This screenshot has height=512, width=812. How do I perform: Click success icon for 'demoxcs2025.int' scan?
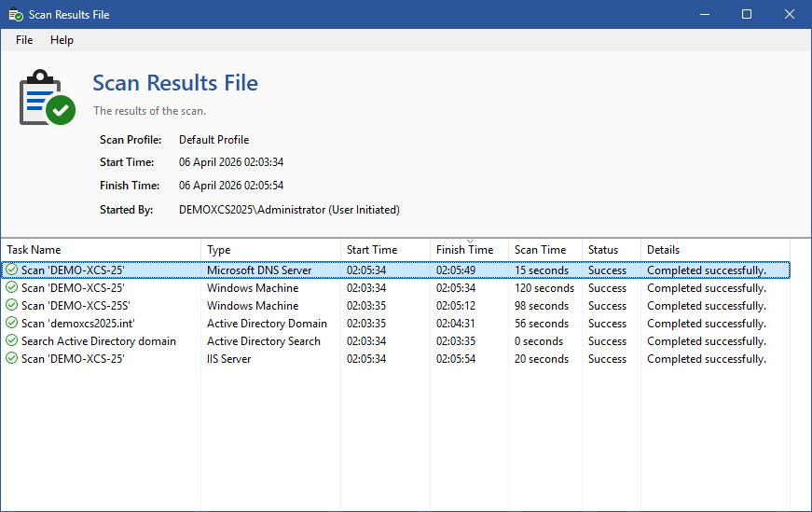(11, 324)
